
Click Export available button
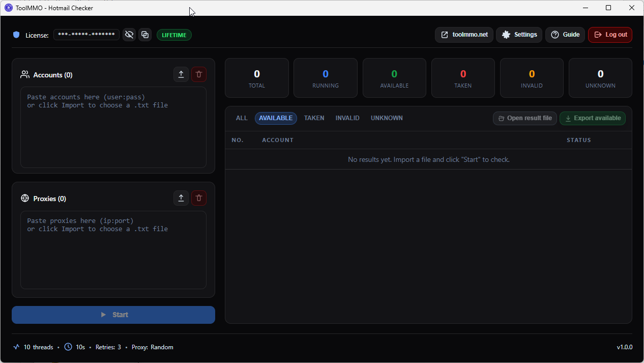[593, 118]
